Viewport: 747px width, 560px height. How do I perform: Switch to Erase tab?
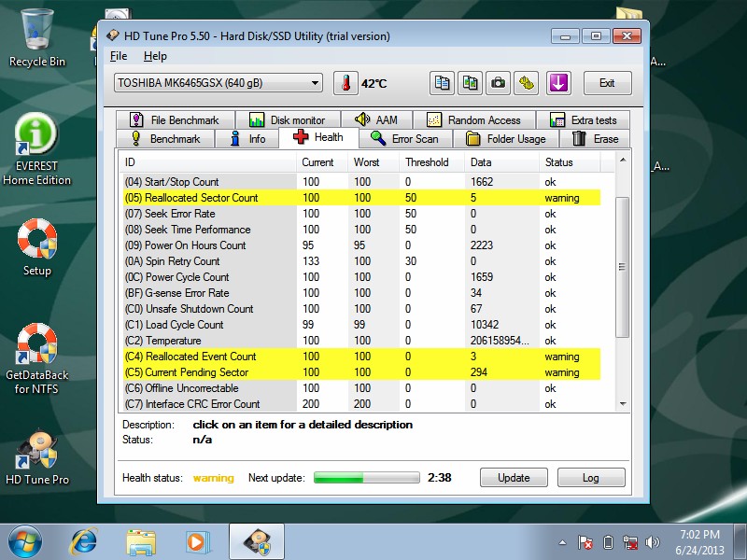[595, 138]
